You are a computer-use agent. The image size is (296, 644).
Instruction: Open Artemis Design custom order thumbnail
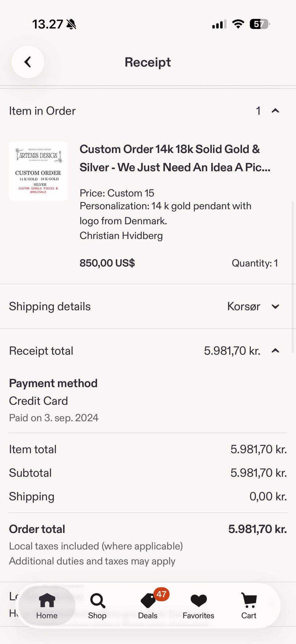coord(38,171)
